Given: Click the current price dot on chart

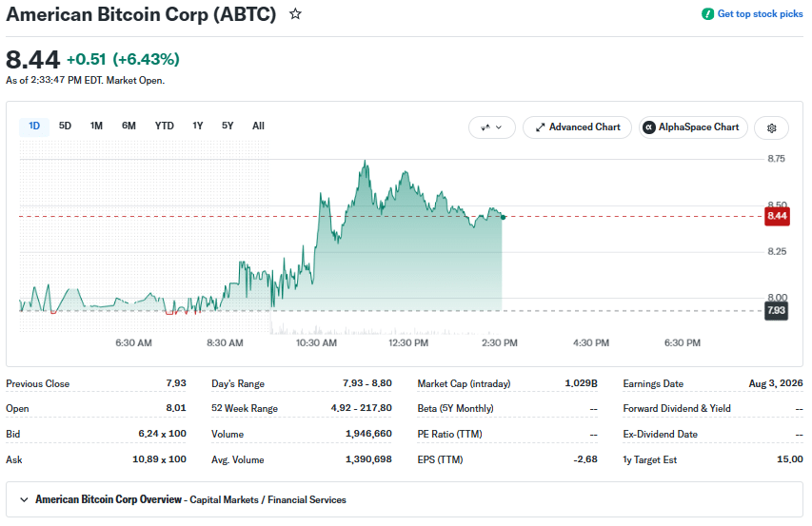Looking at the screenshot, I should tap(503, 217).
